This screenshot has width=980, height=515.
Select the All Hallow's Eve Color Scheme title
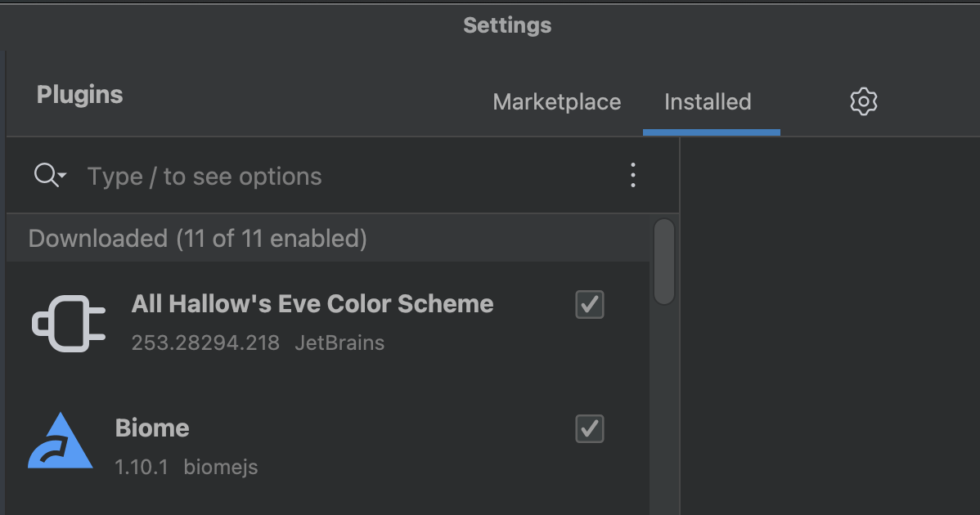(312, 304)
